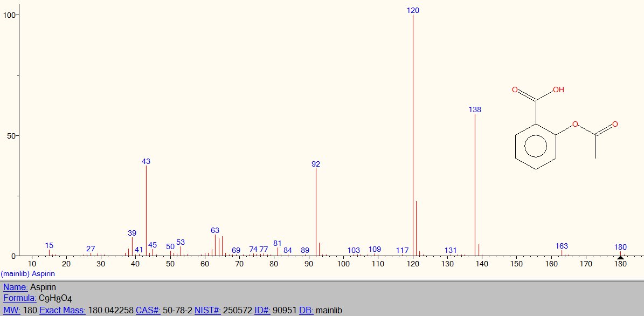This screenshot has height=316, width=644.
Task: Click the blue peak label 92
Action: (x=315, y=164)
